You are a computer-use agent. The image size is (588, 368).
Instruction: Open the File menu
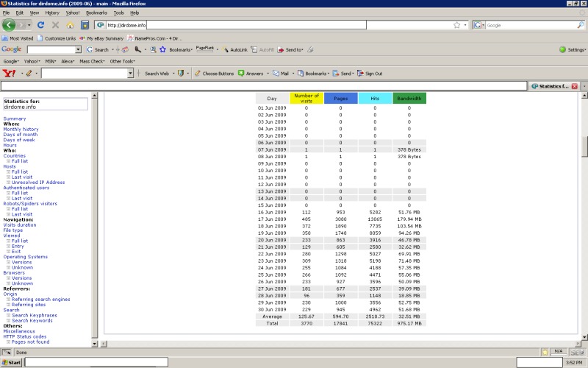[x=6, y=13]
